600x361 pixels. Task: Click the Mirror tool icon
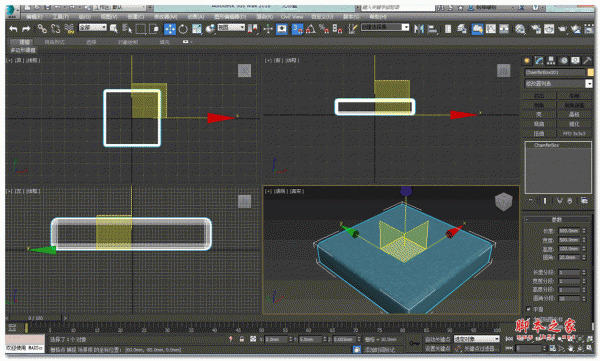pos(419,29)
